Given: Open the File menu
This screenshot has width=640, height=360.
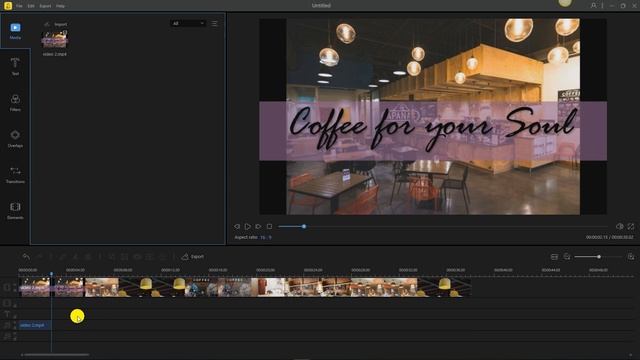Looking at the screenshot, I should tap(19, 6).
